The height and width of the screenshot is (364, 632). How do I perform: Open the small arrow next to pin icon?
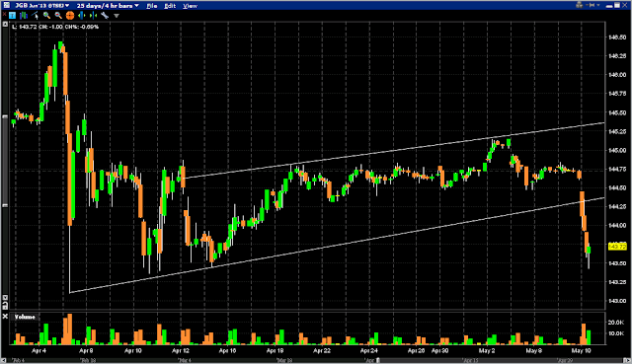pos(598,5)
